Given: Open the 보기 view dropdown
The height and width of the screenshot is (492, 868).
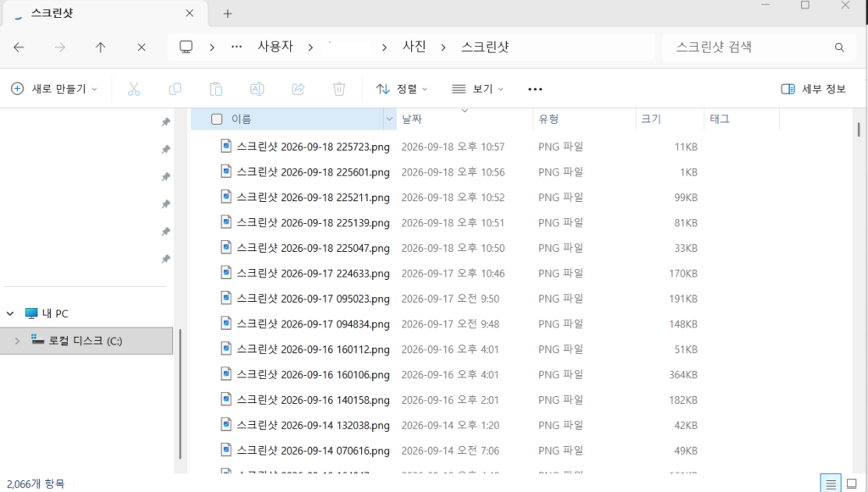Looking at the screenshot, I should point(478,89).
